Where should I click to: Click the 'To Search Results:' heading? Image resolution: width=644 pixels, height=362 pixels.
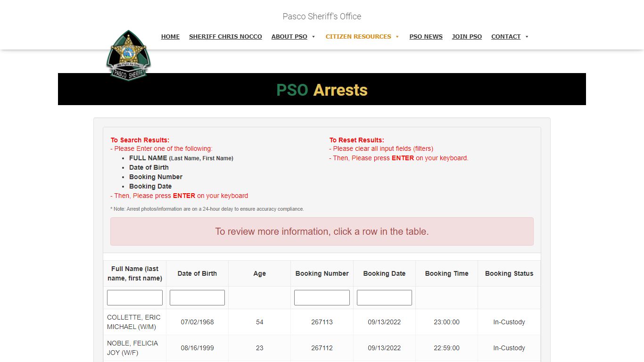[140, 140]
